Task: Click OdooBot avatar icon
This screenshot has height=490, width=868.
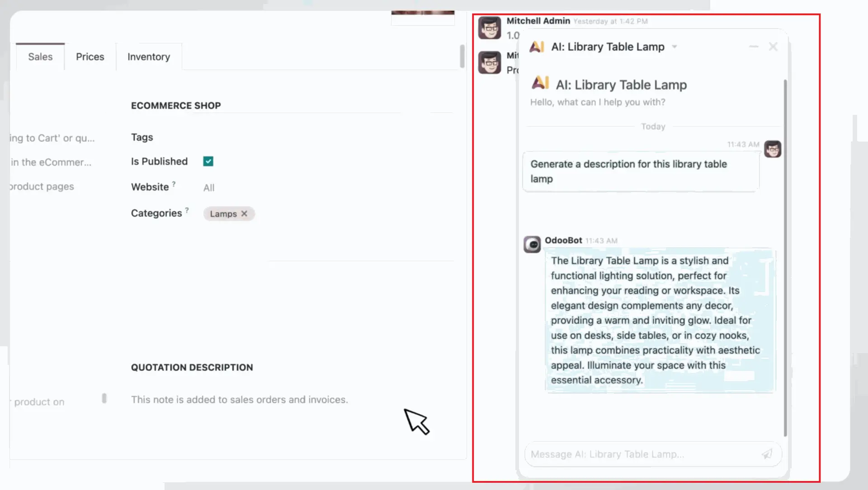Action: click(x=532, y=244)
